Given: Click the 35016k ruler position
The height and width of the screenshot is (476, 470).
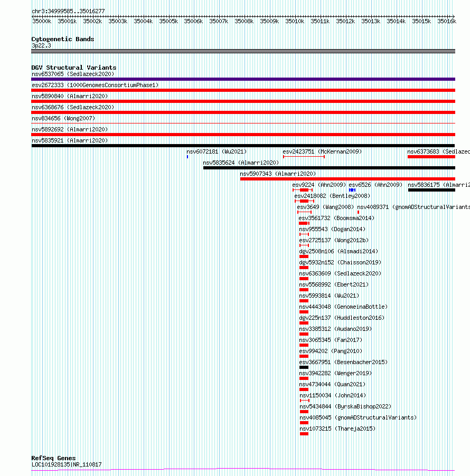Looking at the screenshot, I should [447, 21].
